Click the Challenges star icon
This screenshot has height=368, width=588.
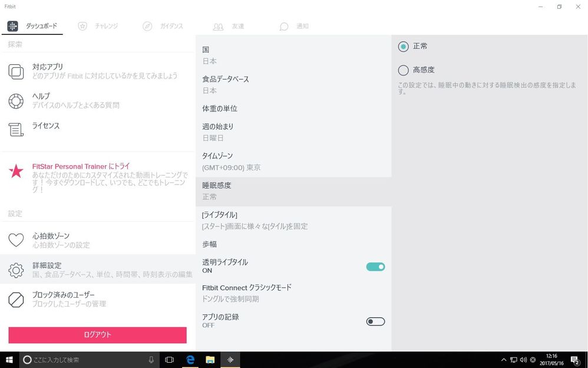click(x=82, y=26)
